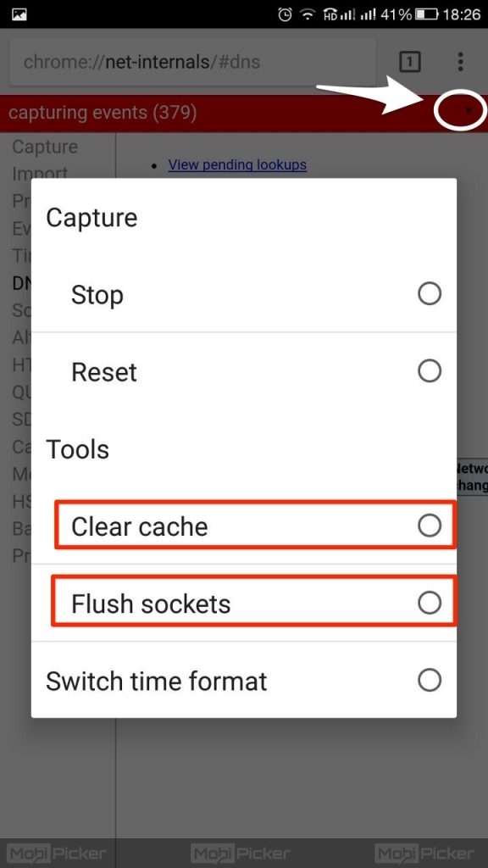Select the Reset radio button
Screen dimensions: 488x868
pyautogui.click(x=430, y=370)
